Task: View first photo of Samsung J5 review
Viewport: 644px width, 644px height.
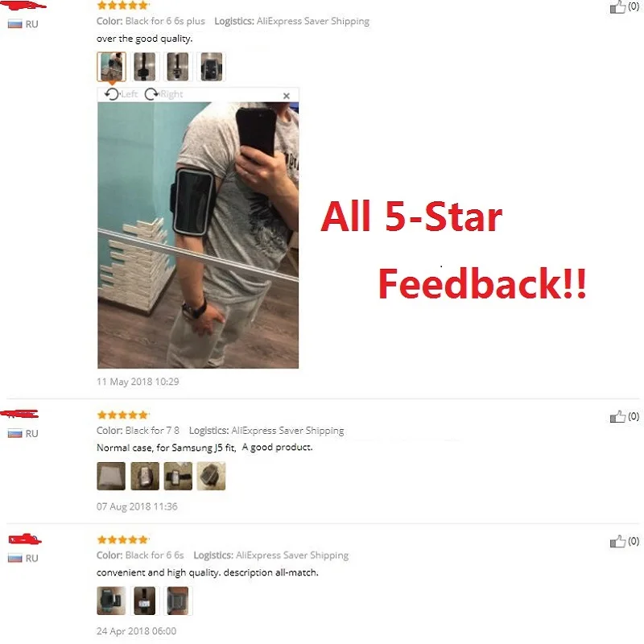Action: click(111, 476)
